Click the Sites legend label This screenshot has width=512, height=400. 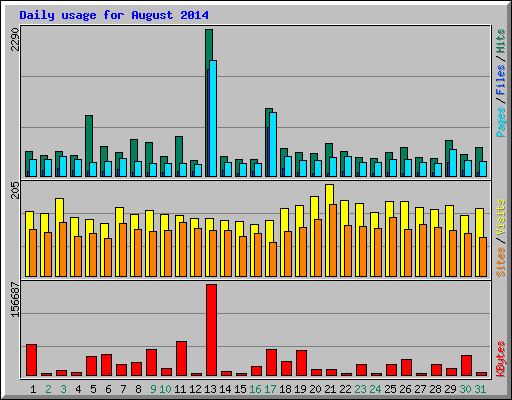point(500,262)
